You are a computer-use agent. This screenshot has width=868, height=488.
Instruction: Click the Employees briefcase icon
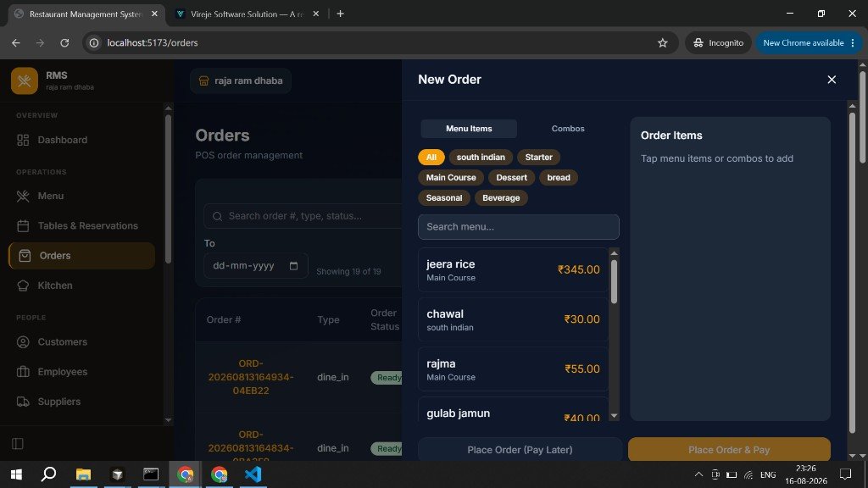click(23, 372)
